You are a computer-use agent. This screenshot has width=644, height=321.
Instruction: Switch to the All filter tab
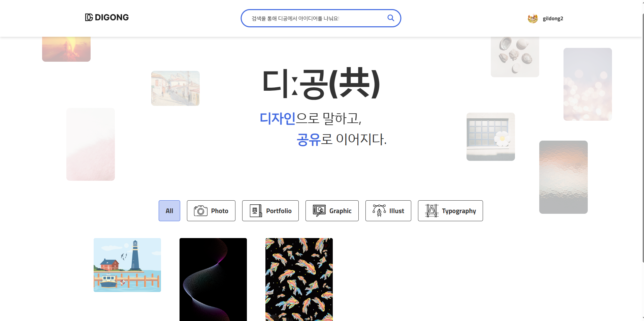169,210
